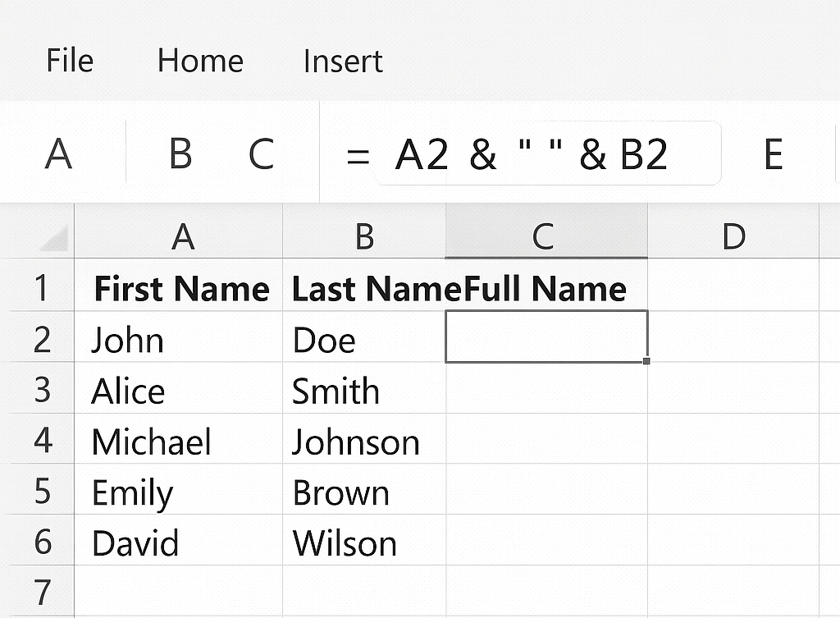Select the Full Name header cell
The height and width of the screenshot is (618, 840).
[546, 289]
